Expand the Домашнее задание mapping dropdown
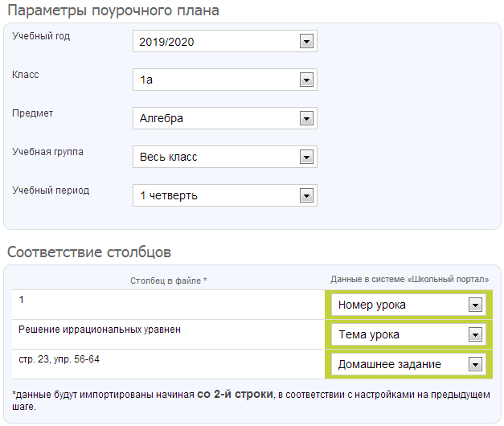Screen dimensions: 504x426 pyautogui.click(x=408, y=364)
